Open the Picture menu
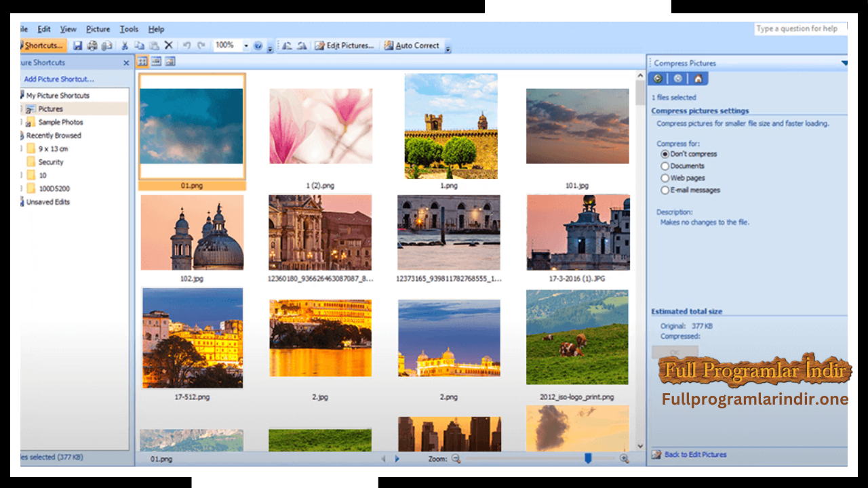 (98, 29)
